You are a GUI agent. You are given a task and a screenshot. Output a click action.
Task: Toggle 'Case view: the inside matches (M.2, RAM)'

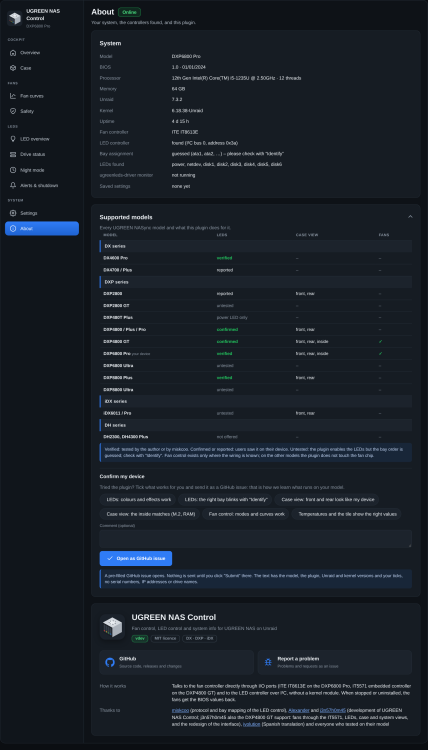150,514
